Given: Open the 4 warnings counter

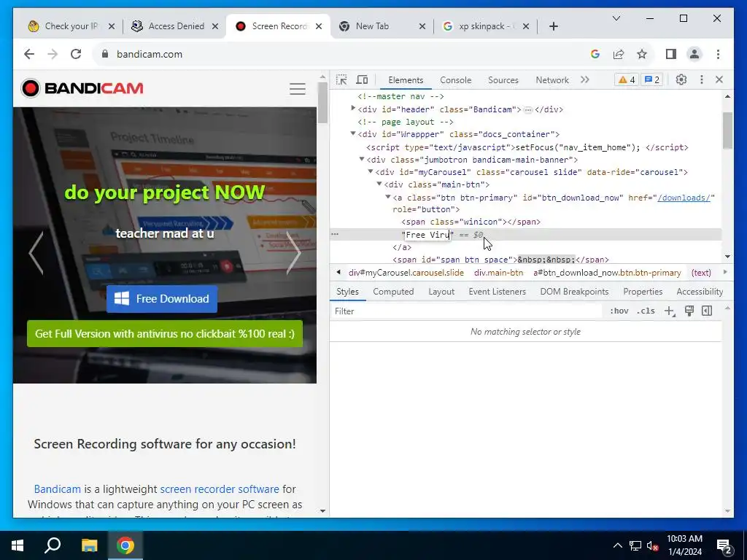Looking at the screenshot, I should coord(627,79).
